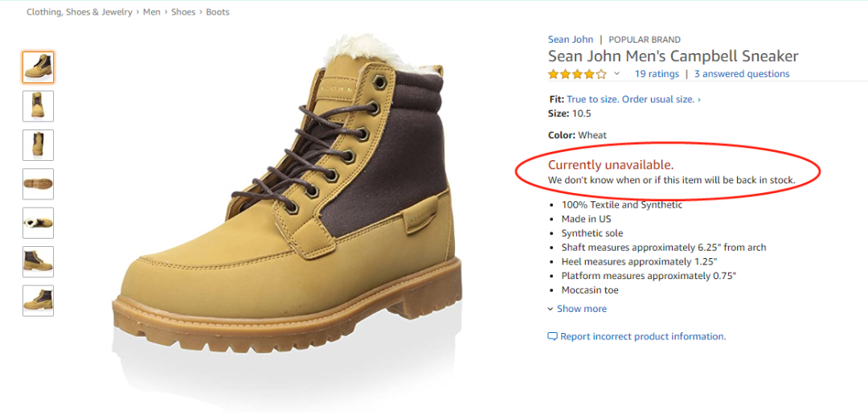Click the star rating icons
This screenshot has width=868, height=419.
pyautogui.click(x=577, y=74)
